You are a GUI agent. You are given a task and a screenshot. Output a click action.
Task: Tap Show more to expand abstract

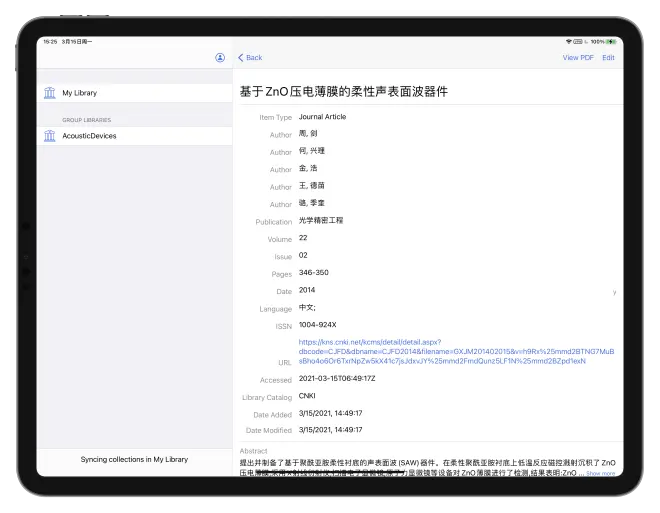click(x=601, y=473)
